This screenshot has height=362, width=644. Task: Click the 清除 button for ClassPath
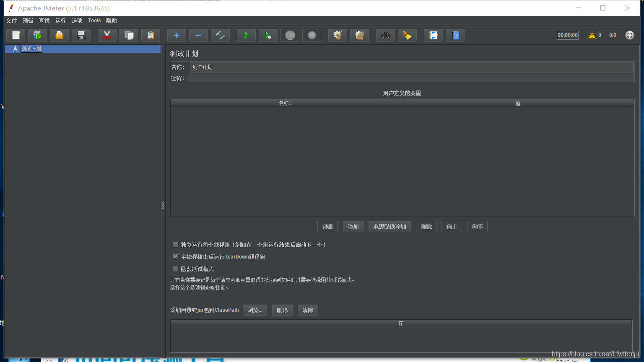(308, 310)
